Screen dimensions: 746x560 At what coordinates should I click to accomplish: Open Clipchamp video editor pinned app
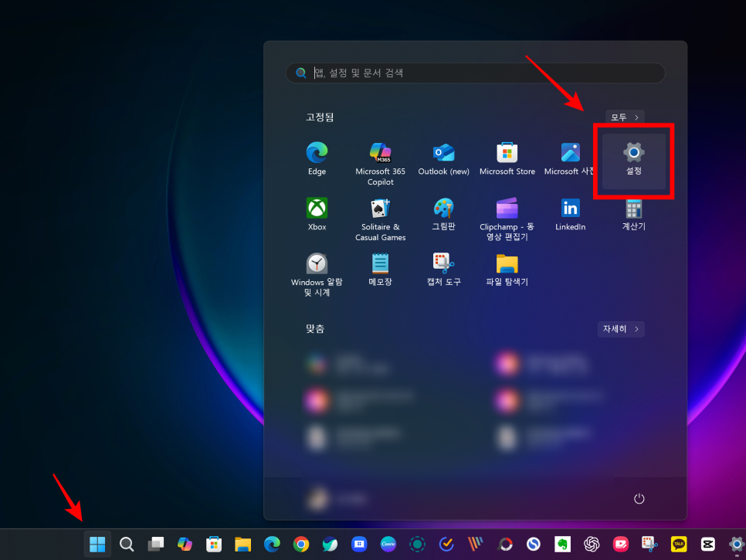click(x=507, y=219)
